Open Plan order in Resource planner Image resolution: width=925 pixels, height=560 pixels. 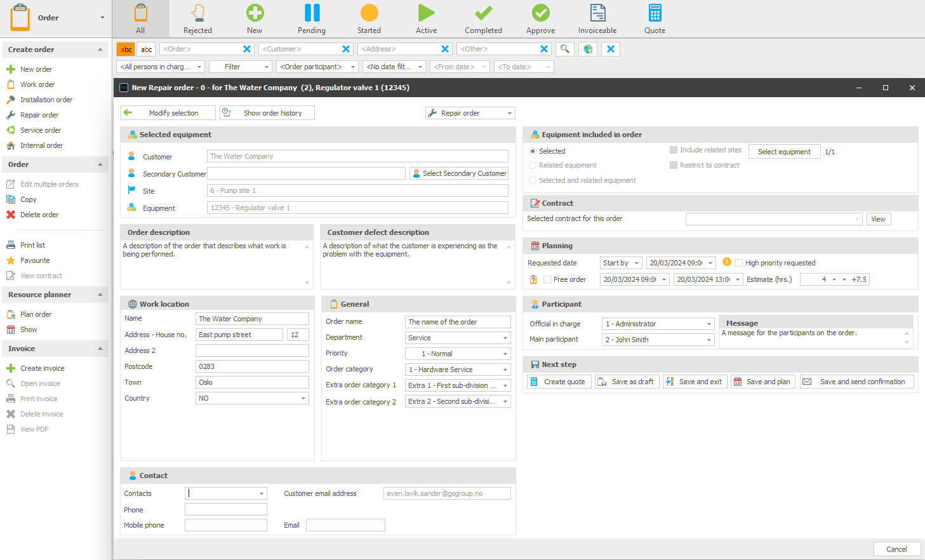click(36, 314)
